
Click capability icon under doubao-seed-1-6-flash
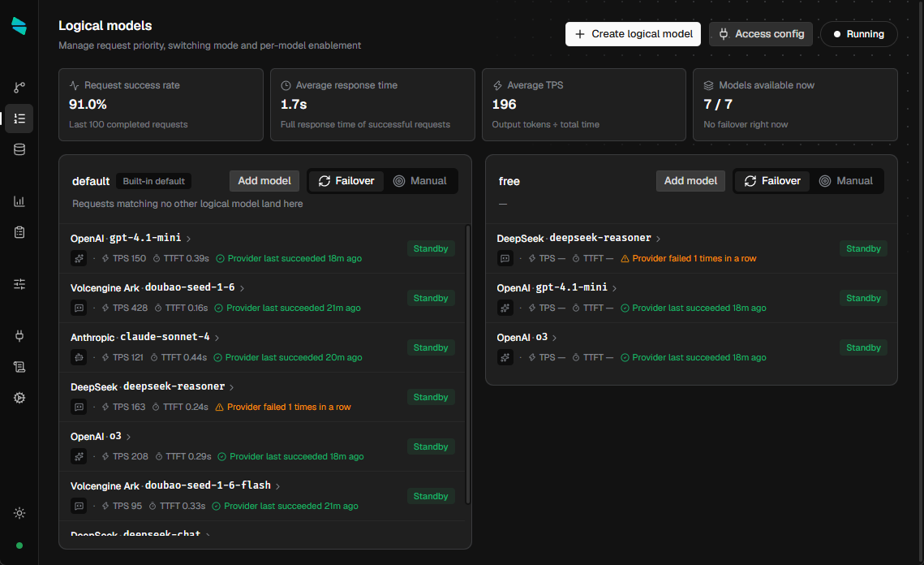click(79, 506)
